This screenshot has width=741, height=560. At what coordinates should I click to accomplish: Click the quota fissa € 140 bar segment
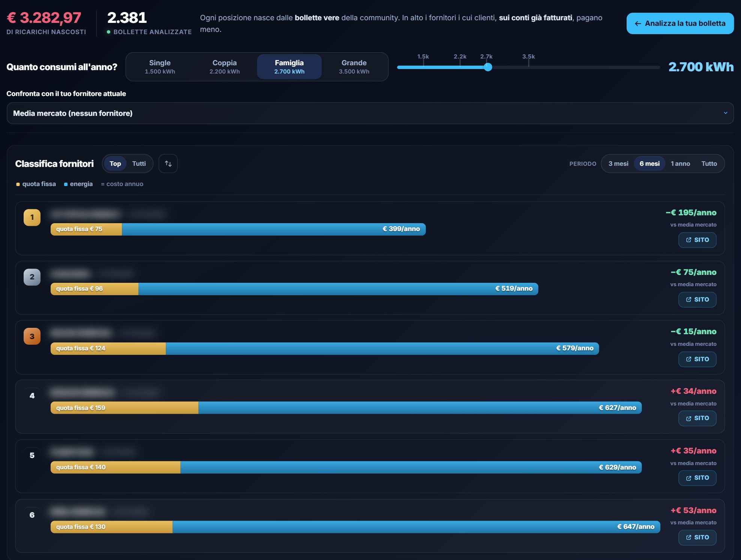click(x=115, y=467)
